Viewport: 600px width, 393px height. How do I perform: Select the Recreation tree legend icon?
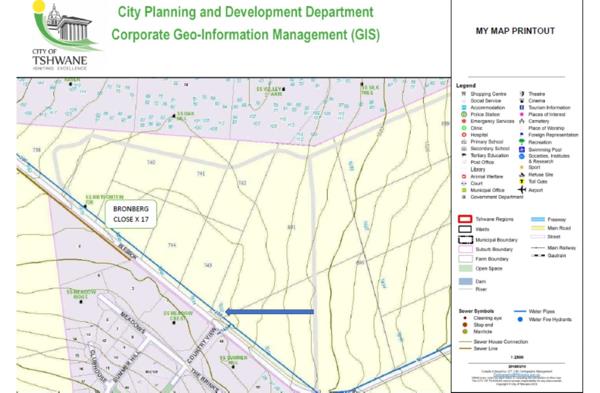(522, 142)
